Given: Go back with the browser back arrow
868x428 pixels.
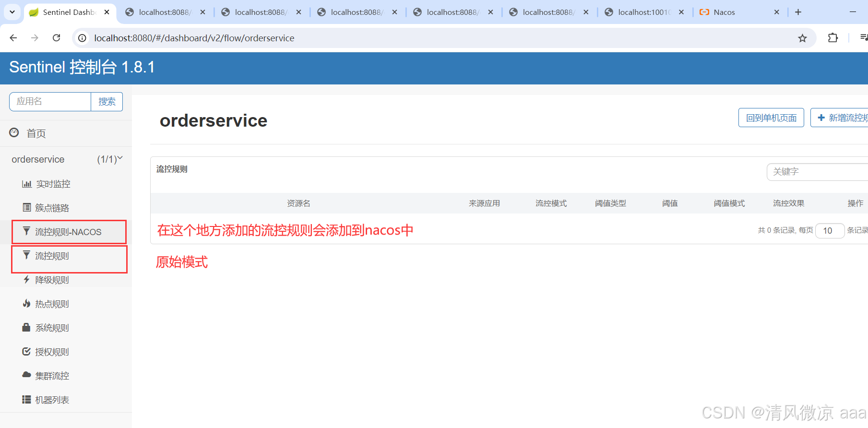Looking at the screenshot, I should [x=13, y=38].
